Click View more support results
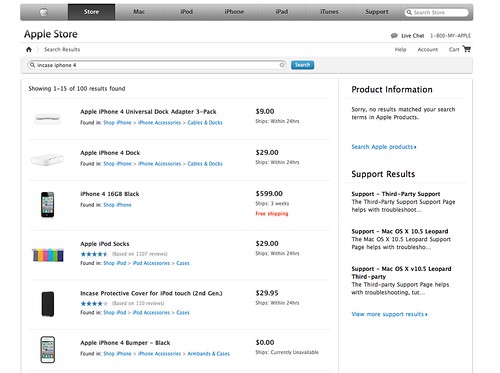This screenshot has height=373, width=500. pyautogui.click(x=389, y=314)
